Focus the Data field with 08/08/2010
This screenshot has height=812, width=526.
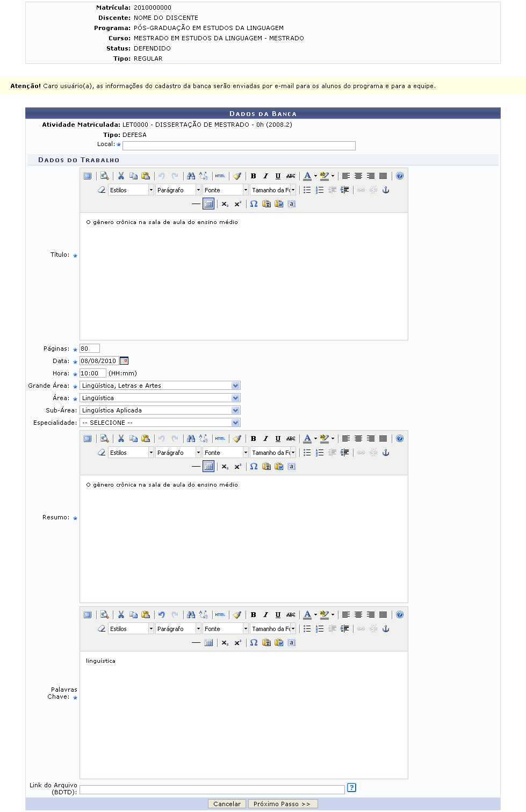pyautogui.click(x=99, y=361)
